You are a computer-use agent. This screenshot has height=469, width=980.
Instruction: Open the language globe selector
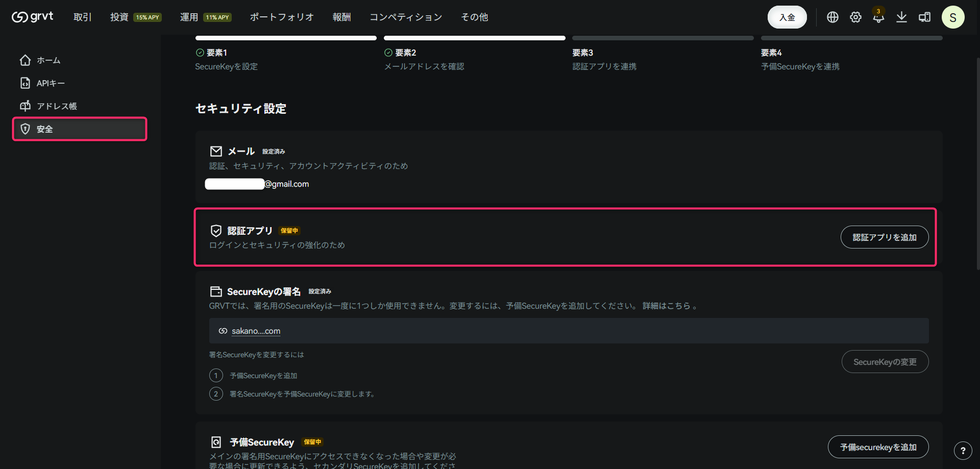[x=832, y=17]
